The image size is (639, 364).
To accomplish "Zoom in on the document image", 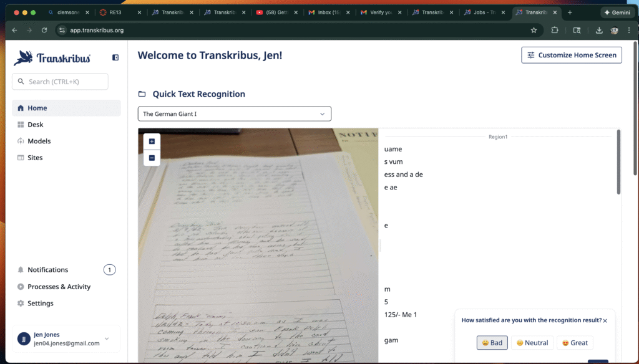I will tap(152, 141).
